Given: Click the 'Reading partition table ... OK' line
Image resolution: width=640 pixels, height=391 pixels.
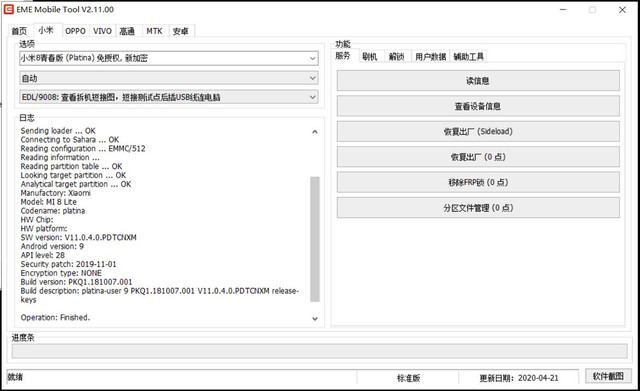Looking at the screenshot, I should 71,166.
